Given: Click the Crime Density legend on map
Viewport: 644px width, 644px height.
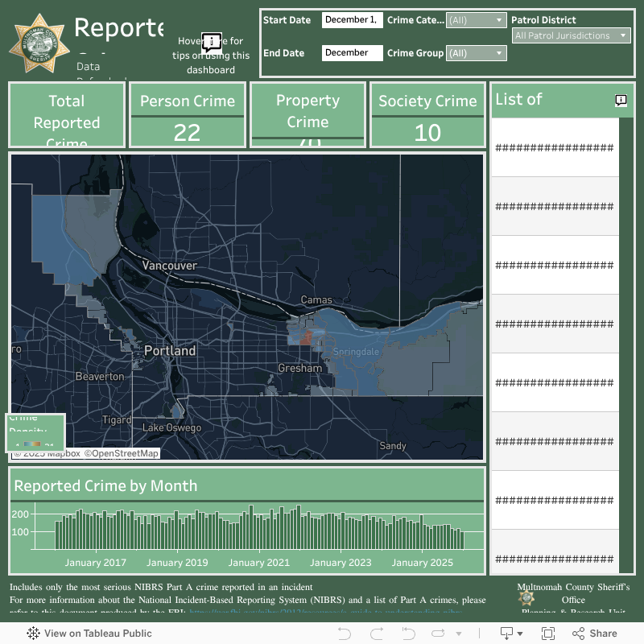Looking at the screenshot, I should (x=35, y=431).
